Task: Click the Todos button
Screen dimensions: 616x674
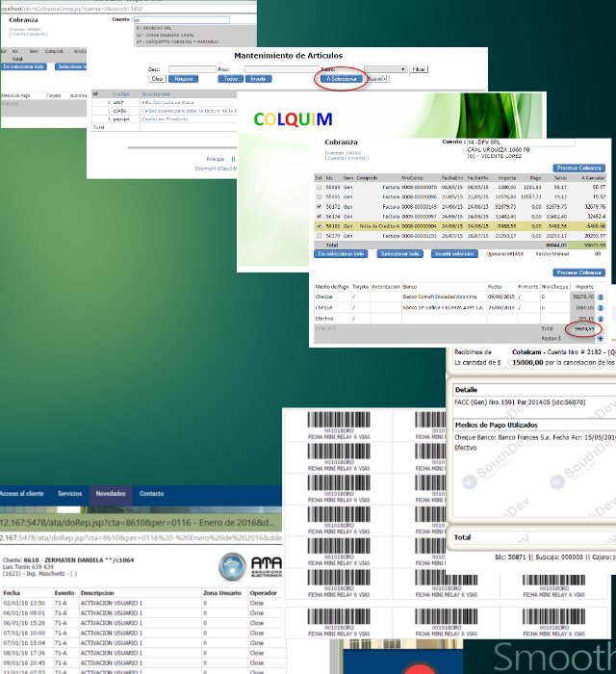Action: pos(231,79)
